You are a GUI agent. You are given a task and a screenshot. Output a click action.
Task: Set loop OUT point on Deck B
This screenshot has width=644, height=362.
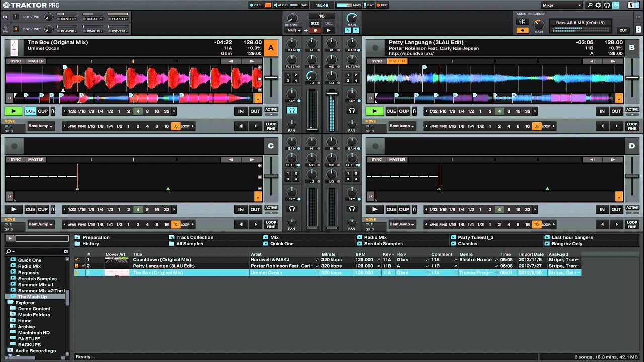616,111
